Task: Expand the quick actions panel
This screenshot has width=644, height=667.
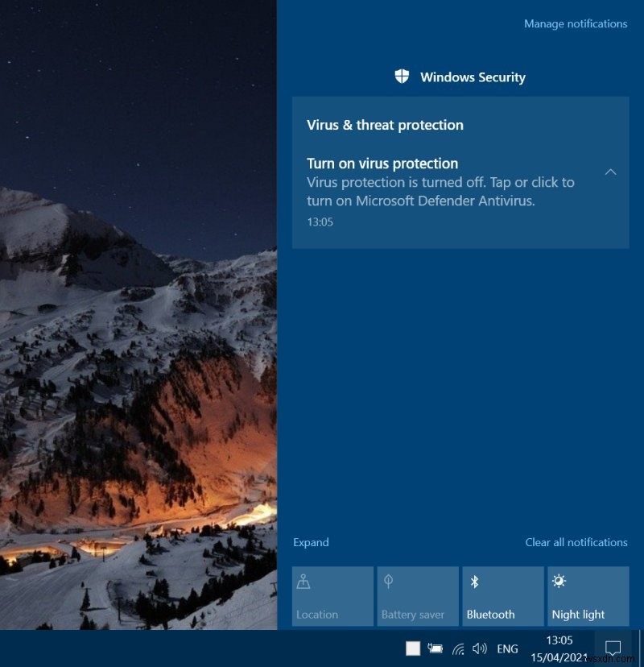Action: (x=311, y=542)
